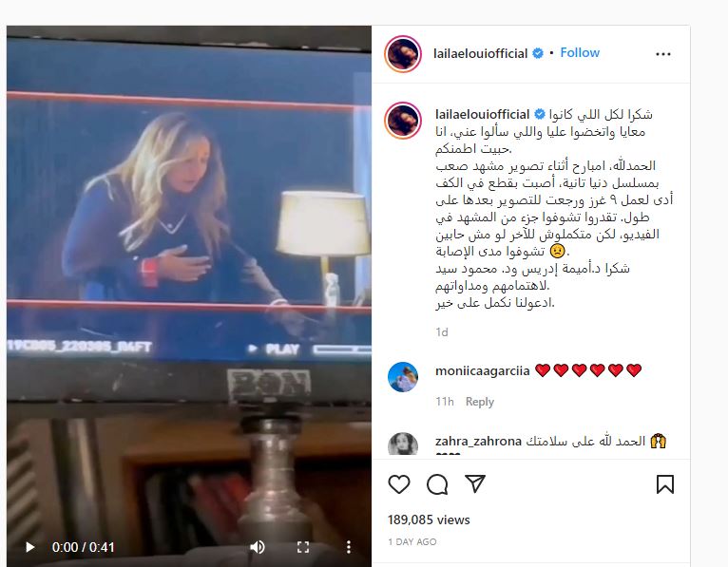The image size is (728, 567).
Task: Open comment bubble icon under post
Action: 437,484
